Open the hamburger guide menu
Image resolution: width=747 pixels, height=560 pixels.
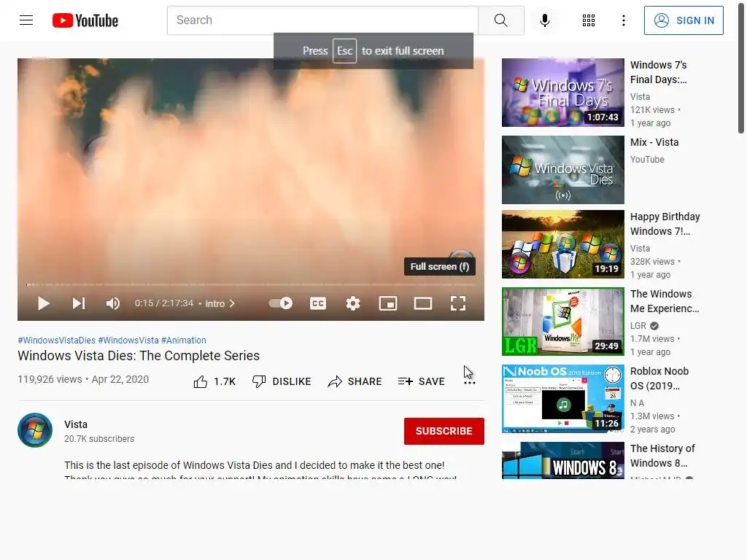26,20
